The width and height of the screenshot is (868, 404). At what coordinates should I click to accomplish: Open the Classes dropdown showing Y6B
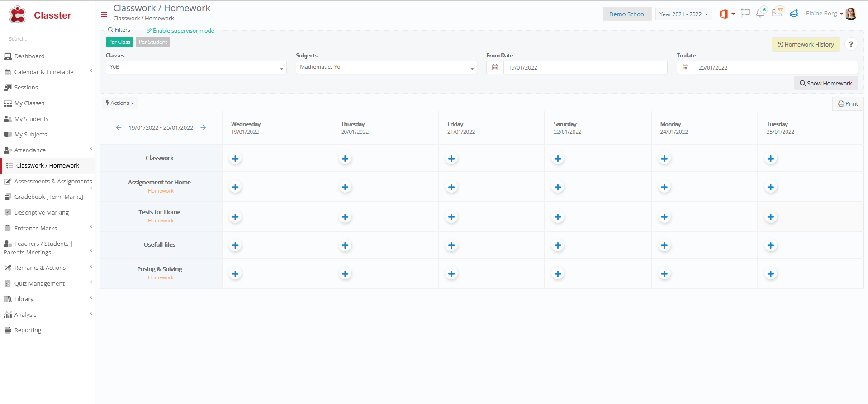pos(196,67)
